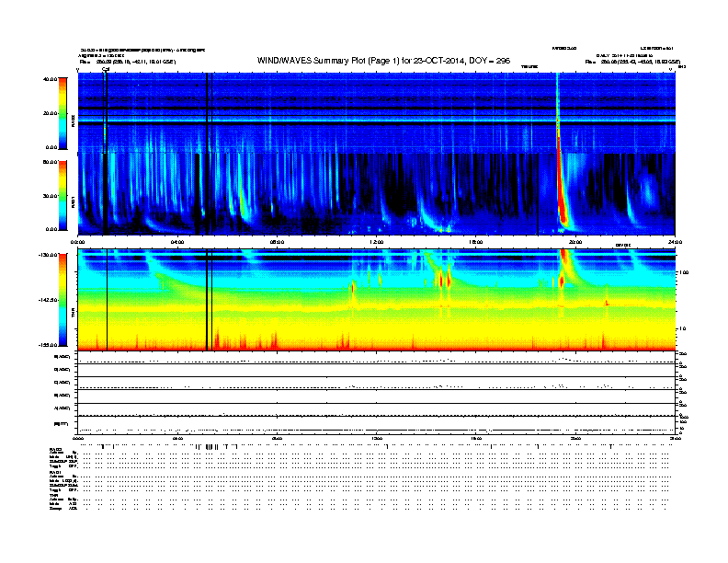Click the RAD1 color scale bar
The width and height of the screenshot is (728, 563).
63,195
